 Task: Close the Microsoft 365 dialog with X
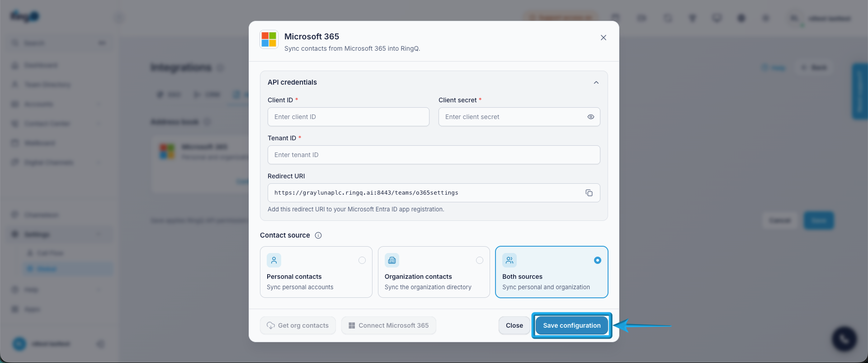pyautogui.click(x=603, y=38)
